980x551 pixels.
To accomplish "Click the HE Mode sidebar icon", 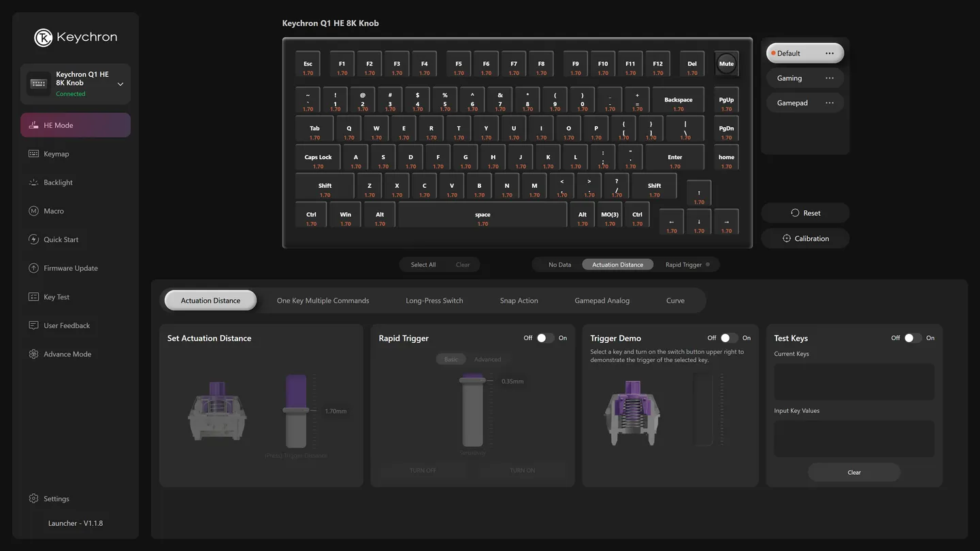I will (x=33, y=125).
